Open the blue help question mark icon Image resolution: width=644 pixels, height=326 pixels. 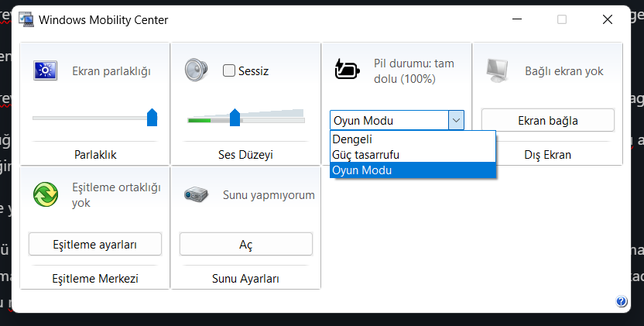coord(621,301)
